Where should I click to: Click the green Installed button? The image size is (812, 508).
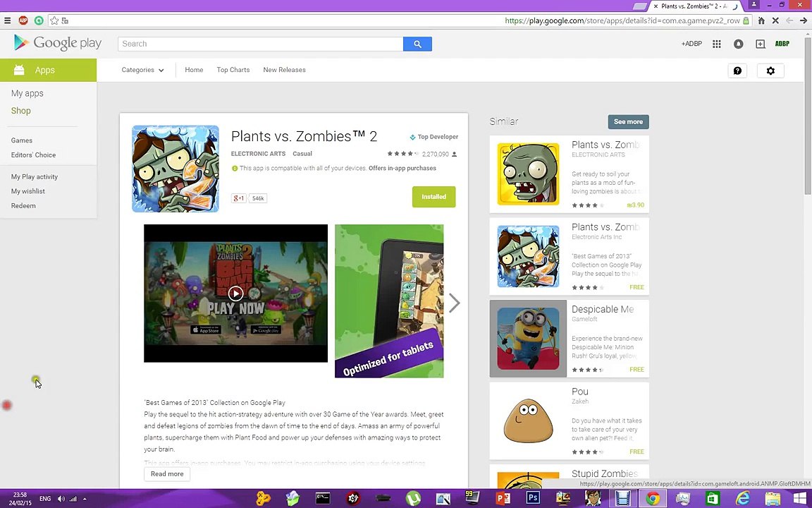(x=434, y=197)
